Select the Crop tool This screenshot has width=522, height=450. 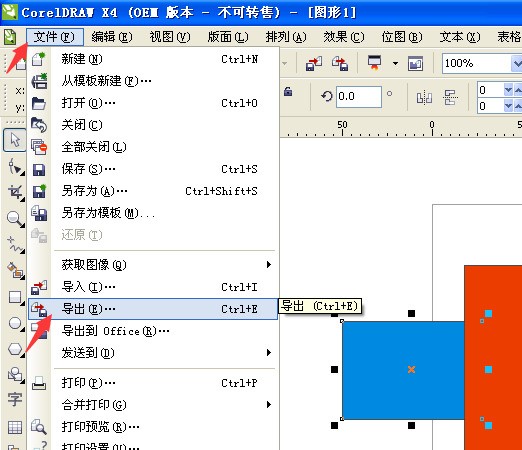(x=15, y=192)
